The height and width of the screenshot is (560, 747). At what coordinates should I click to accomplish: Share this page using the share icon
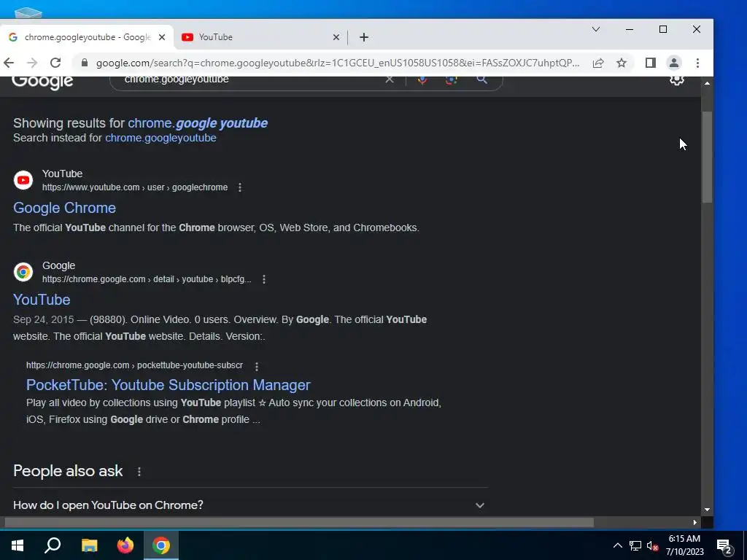(x=598, y=63)
